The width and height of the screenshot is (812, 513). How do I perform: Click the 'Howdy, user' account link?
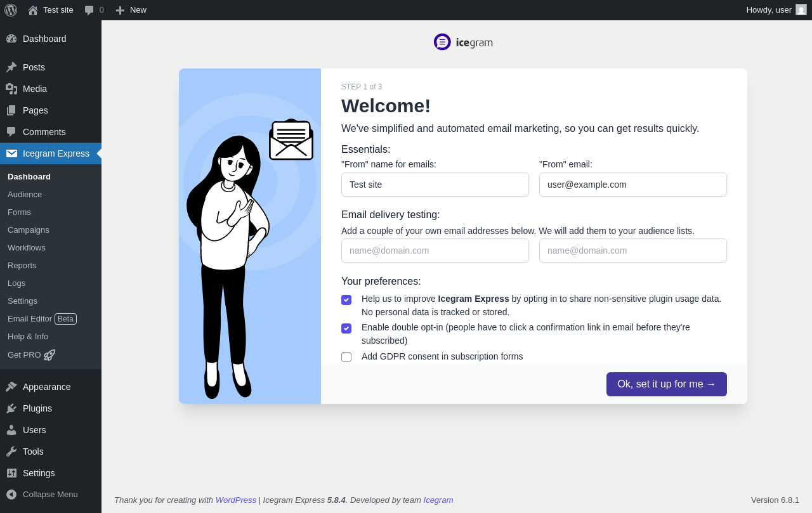coord(769,10)
